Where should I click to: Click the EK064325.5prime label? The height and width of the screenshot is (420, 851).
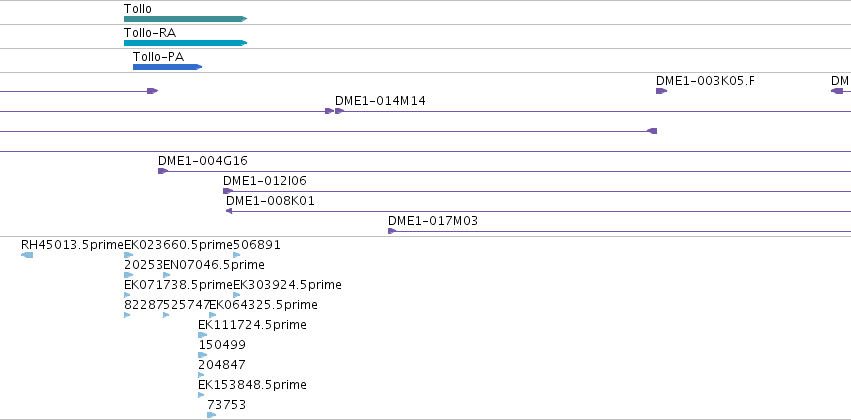pyautogui.click(x=263, y=304)
